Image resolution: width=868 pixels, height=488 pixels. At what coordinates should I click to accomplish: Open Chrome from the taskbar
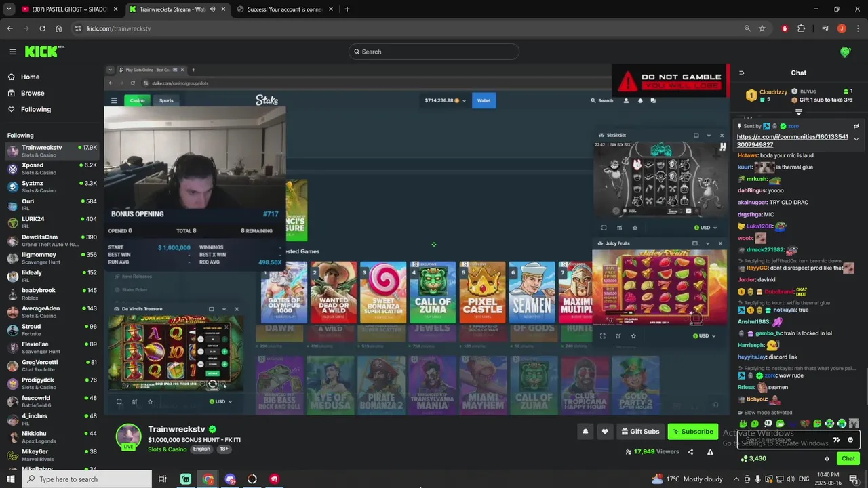[x=208, y=479]
